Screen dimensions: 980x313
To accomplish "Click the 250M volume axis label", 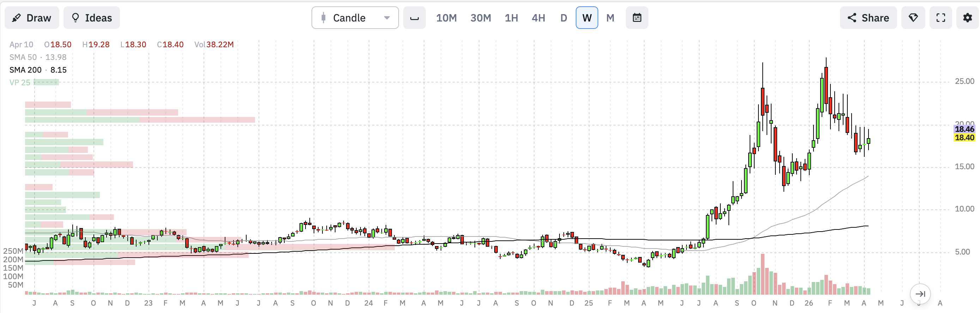I will tap(13, 251).
